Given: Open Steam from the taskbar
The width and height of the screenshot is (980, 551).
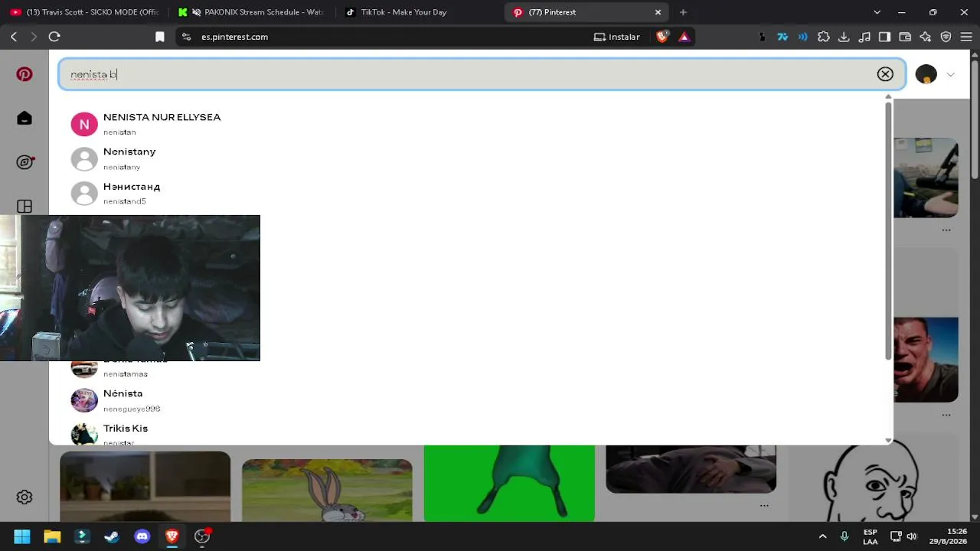Looking at the screenshot, I should coord(112,536).
